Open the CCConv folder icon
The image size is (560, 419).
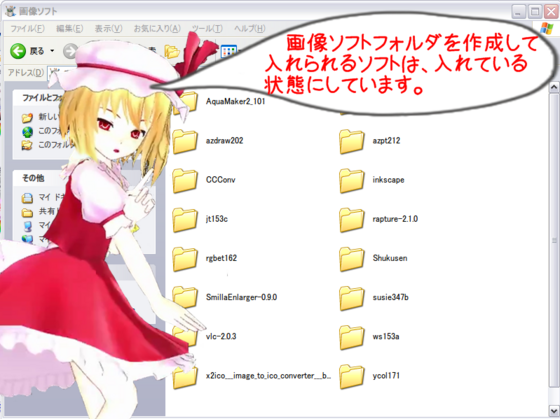pyautogui.click(x=185, y=181)
